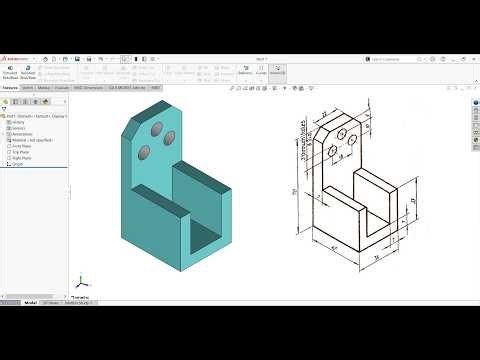
Task: Open the DisplayManager tab
Action: [46, 102]
